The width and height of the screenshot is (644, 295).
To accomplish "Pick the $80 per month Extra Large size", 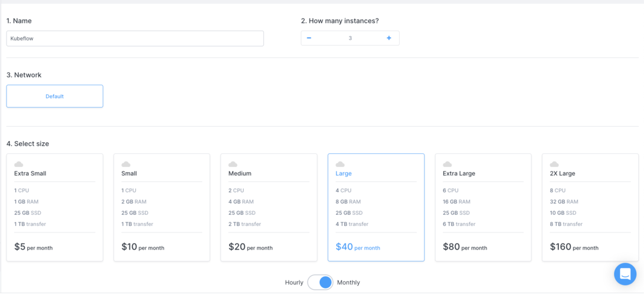I will click(483, 208).
